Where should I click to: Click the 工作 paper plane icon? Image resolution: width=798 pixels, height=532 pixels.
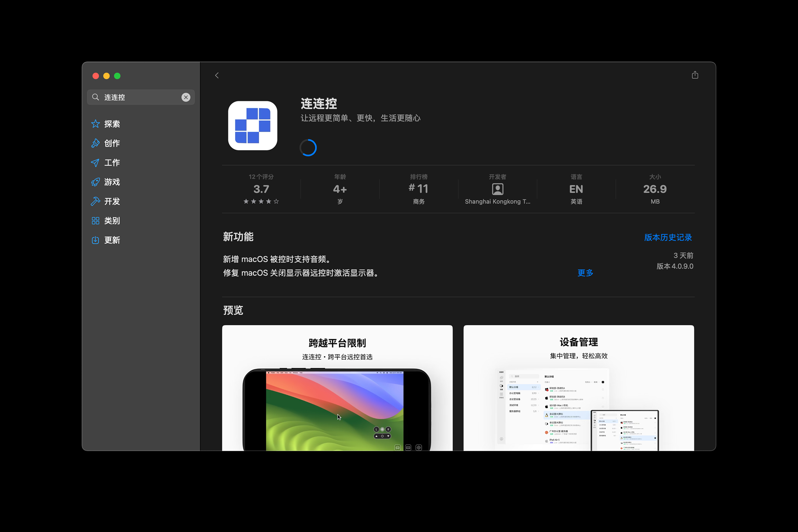[95, 163]
